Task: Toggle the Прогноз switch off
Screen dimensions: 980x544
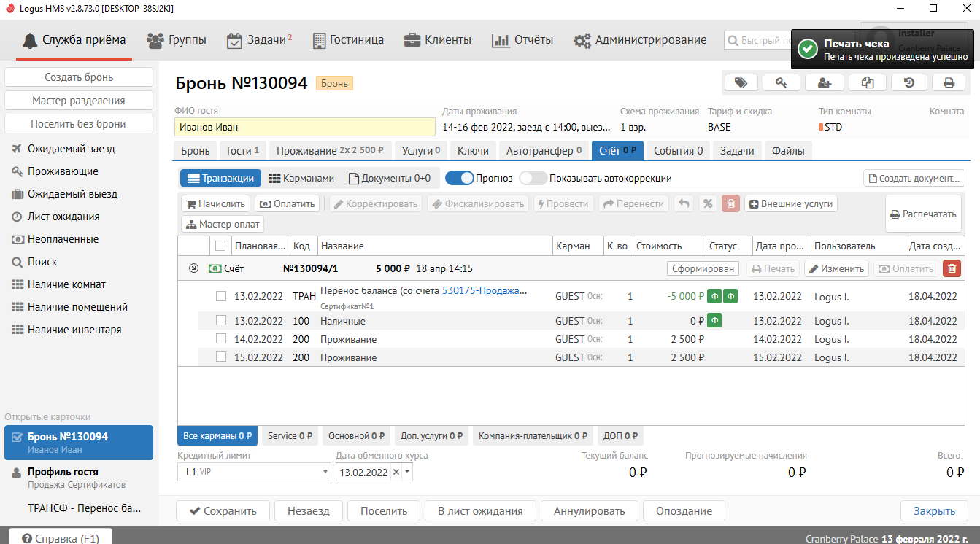Action: pyautogui.click(x=459, y=178)
